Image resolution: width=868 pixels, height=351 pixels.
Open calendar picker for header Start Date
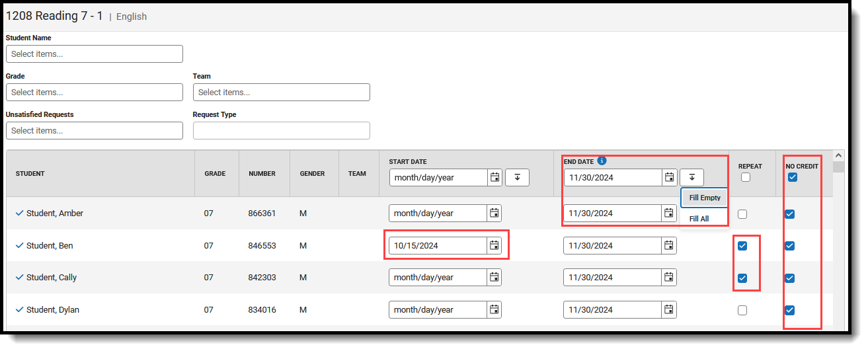[x=494, y=177]
